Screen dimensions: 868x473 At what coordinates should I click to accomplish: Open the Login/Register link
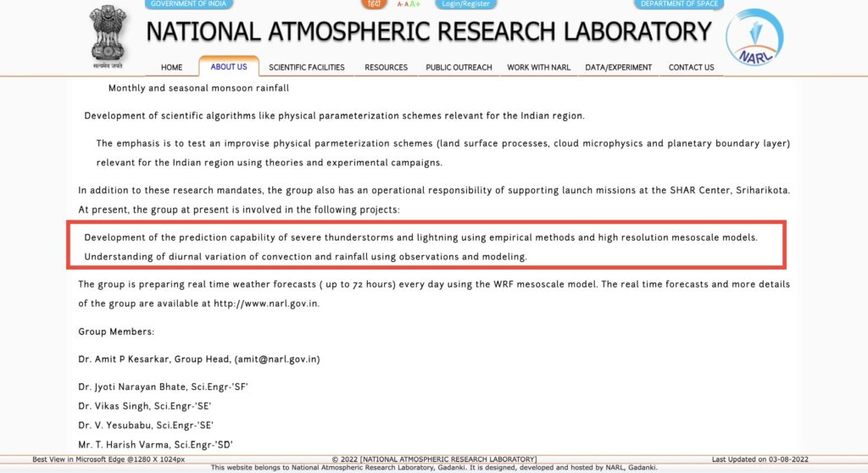(465, 4)
